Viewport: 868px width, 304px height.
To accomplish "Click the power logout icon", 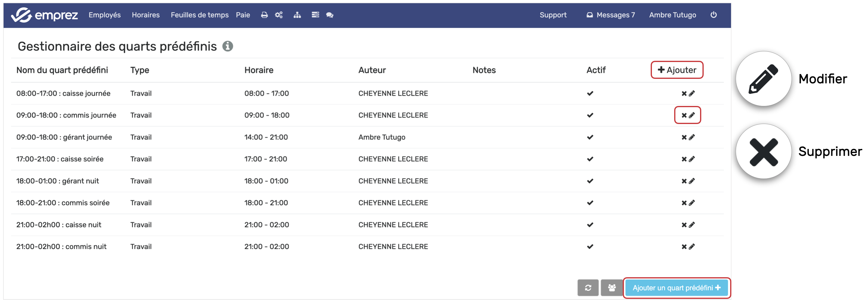I will (x=713, y=15).
